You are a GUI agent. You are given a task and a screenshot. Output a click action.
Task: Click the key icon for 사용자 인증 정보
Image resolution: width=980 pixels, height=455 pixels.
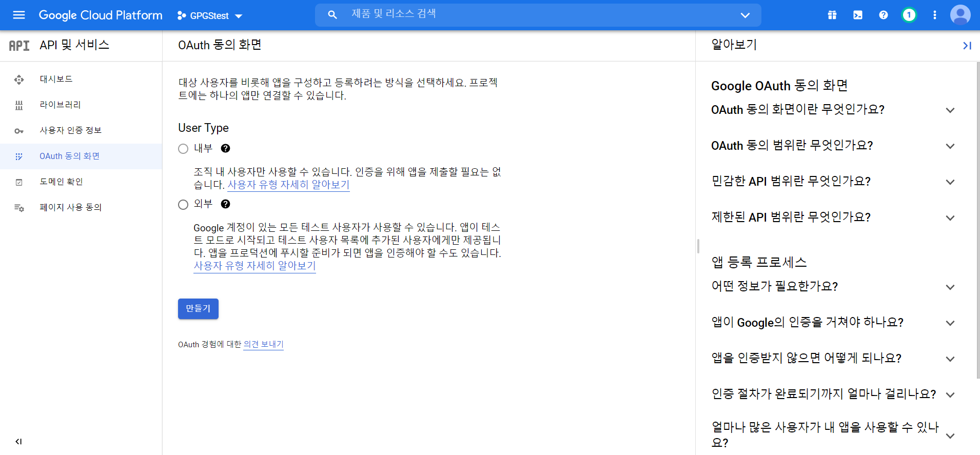[19, 131]
